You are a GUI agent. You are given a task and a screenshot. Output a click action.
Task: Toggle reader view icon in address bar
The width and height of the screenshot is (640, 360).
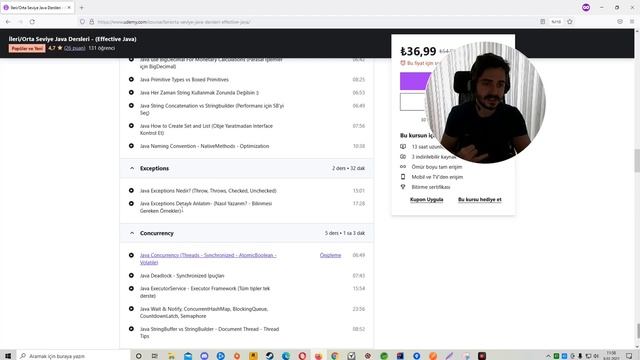(542, 22)
